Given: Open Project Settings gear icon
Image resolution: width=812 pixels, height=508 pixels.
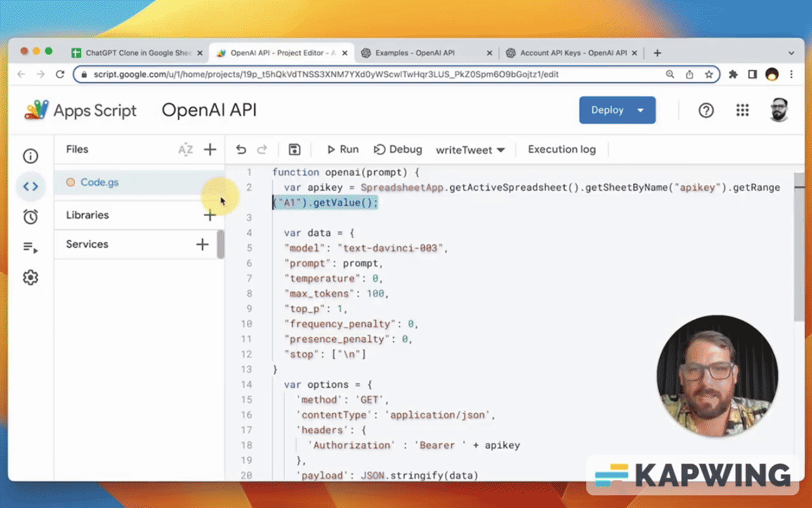Looking at the screenshot, I should coord(30,277).
